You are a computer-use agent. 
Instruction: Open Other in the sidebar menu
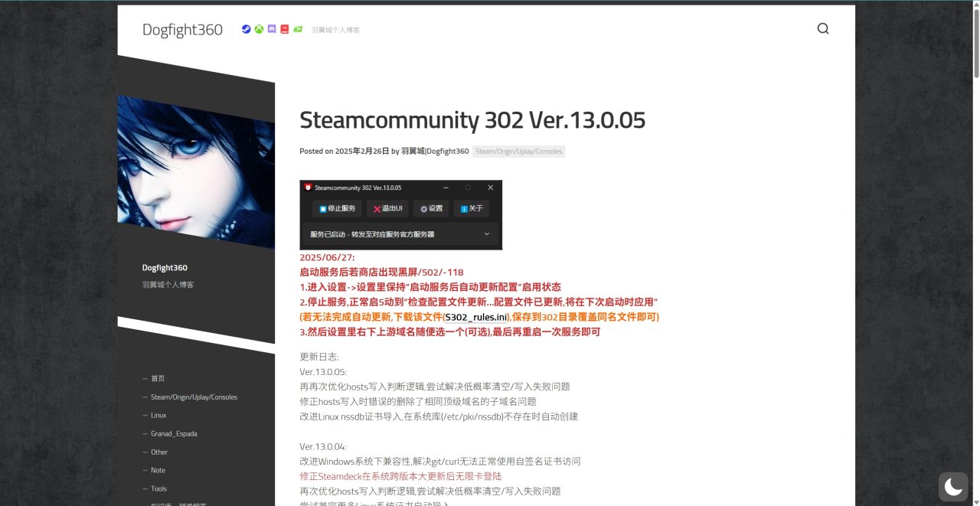click(x=159, y=452)
